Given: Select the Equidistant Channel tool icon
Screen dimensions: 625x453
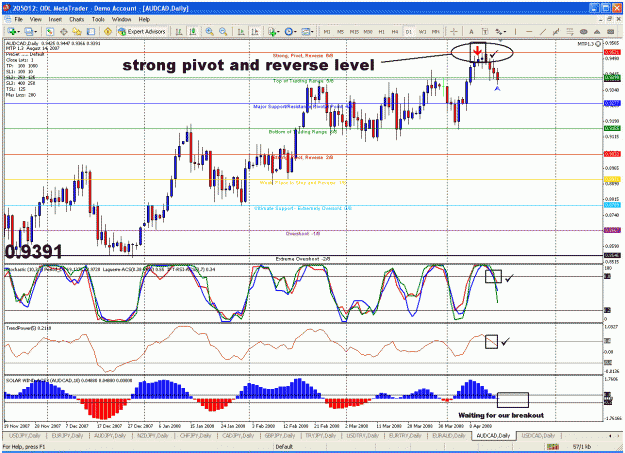Looking at the screenshot, I should click(x=556, y=32).
